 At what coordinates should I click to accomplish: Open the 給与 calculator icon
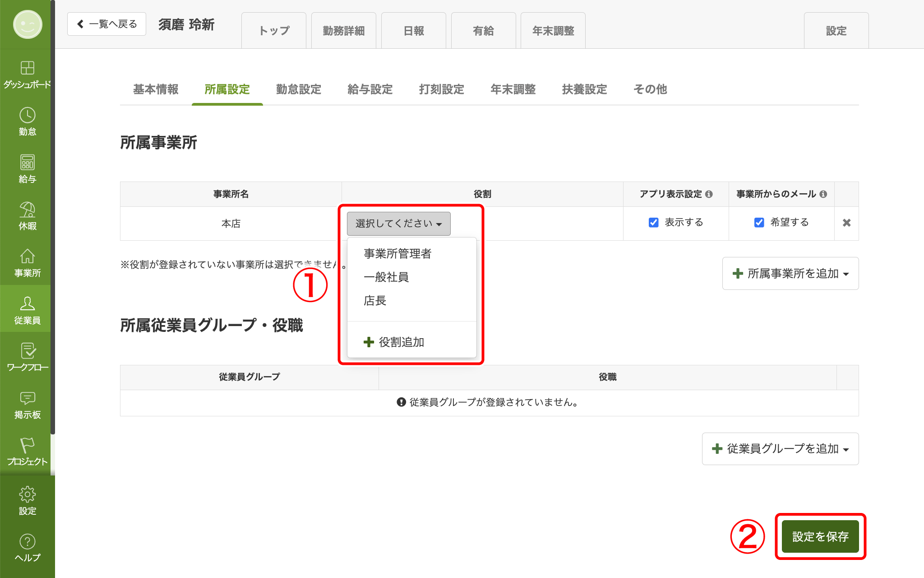point(27,163)
